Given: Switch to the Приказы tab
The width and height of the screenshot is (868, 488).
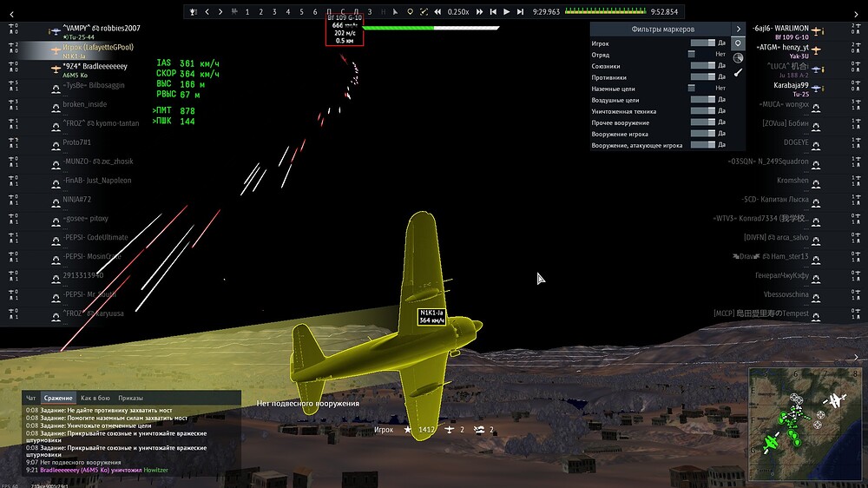Looking at the screenshot, I should [131, 398].
